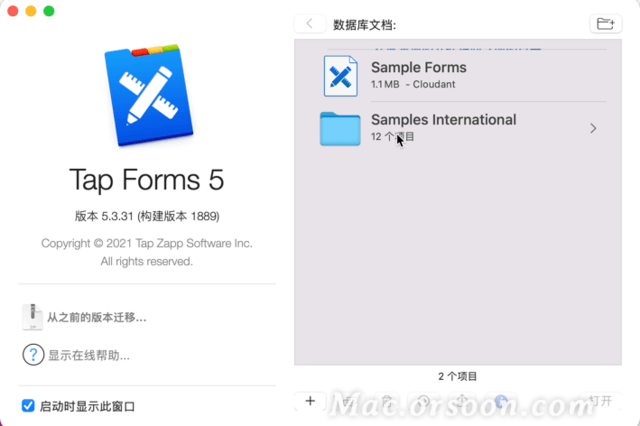The width and height of the screenshot is (640, 426).
Task: Click the trash icon in bottom toolbar
Action: tap(387, 401)
